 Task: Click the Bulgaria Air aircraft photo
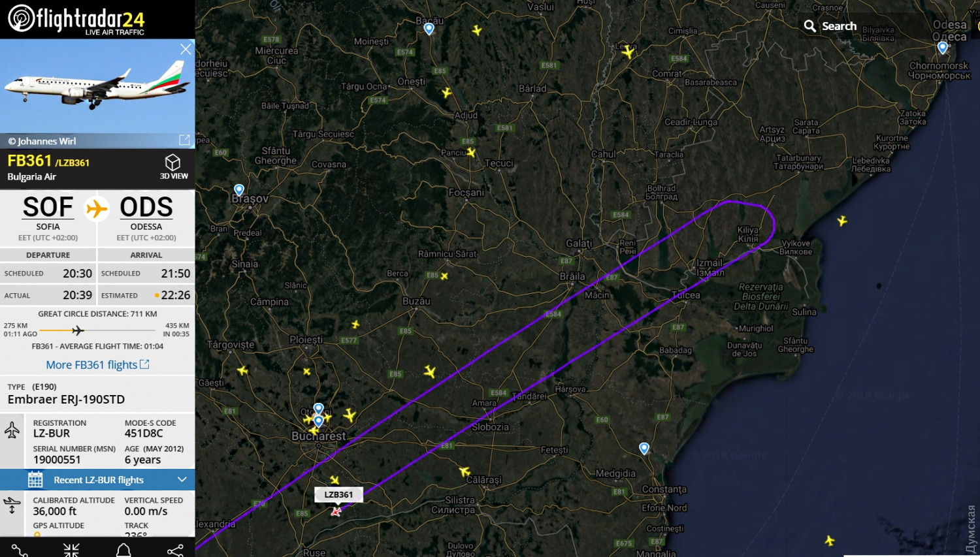(97, 86)
